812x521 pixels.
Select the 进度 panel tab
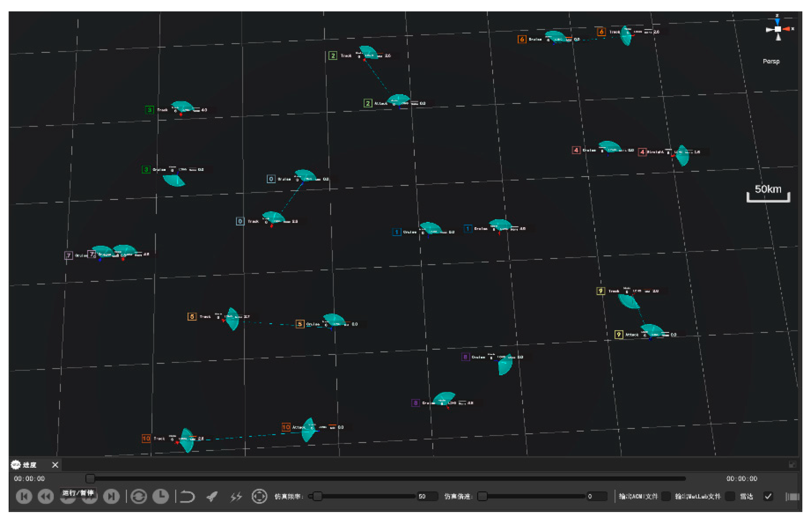[x=29, y=465]
